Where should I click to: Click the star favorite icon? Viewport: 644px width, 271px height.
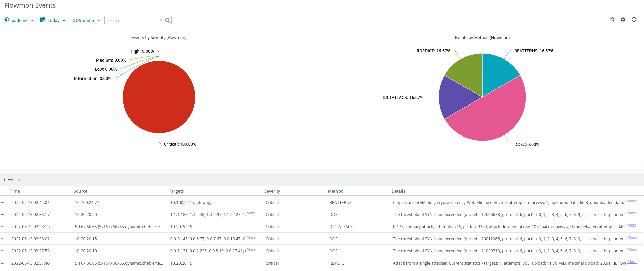click(x=612, y=20)
